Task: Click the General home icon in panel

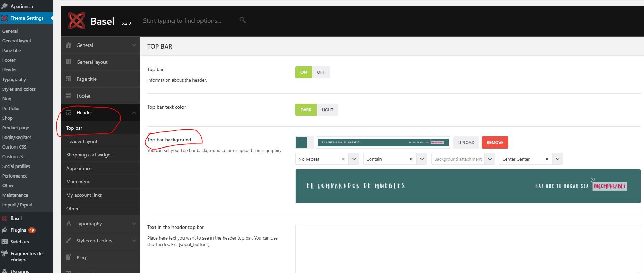Action: tap(68, 45)
